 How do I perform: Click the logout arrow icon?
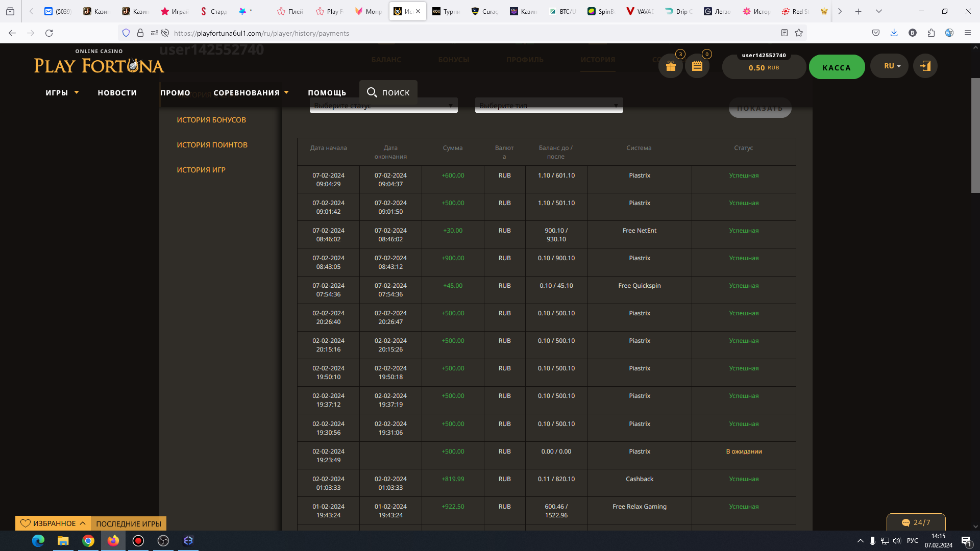tap(925, 66)
